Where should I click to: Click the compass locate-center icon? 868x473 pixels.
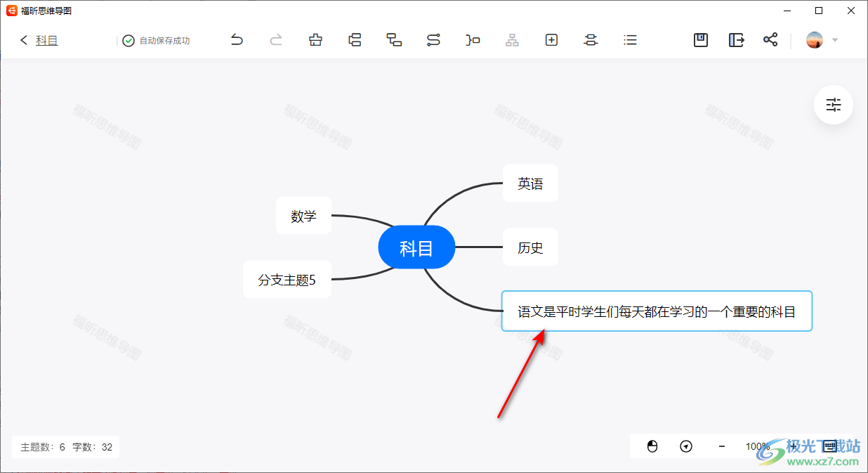687,446
